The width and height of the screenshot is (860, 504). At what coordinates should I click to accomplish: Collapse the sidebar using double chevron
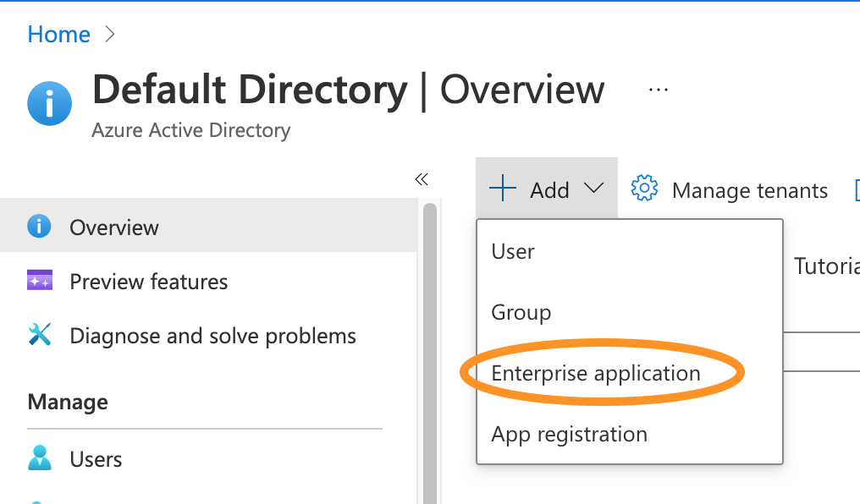pos(422,179)
